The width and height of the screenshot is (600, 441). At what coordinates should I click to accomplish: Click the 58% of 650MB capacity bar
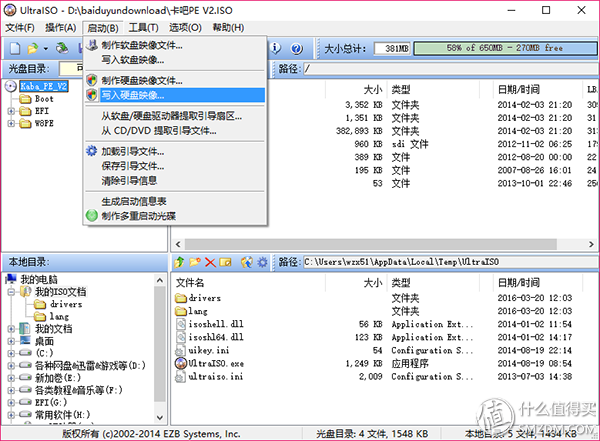point(505,48)
